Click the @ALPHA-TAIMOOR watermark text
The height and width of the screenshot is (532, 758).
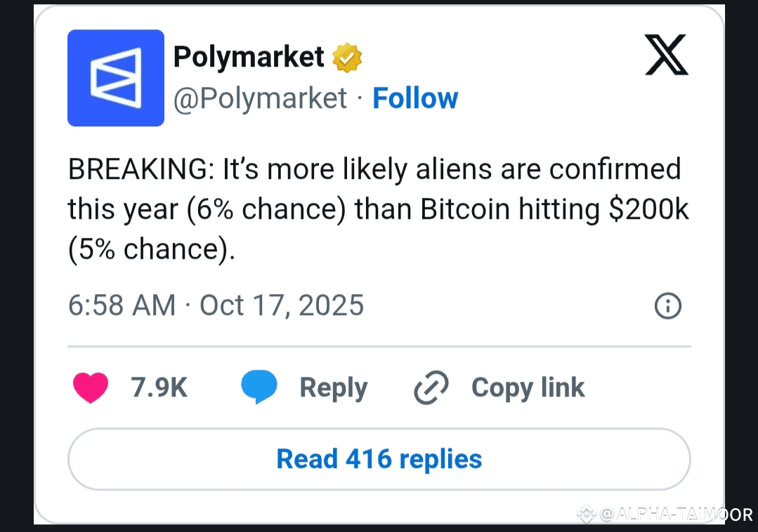(x=676, y=514)
